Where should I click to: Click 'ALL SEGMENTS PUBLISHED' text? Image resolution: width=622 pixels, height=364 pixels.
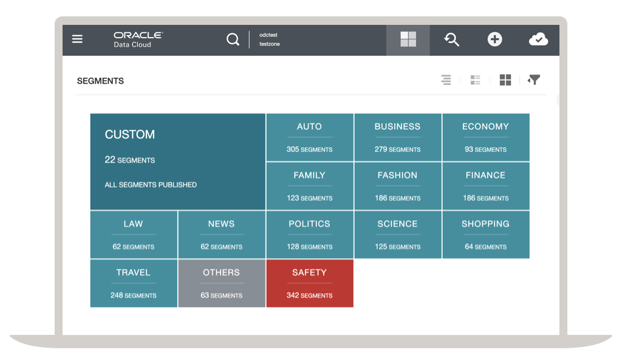point(151,184)
